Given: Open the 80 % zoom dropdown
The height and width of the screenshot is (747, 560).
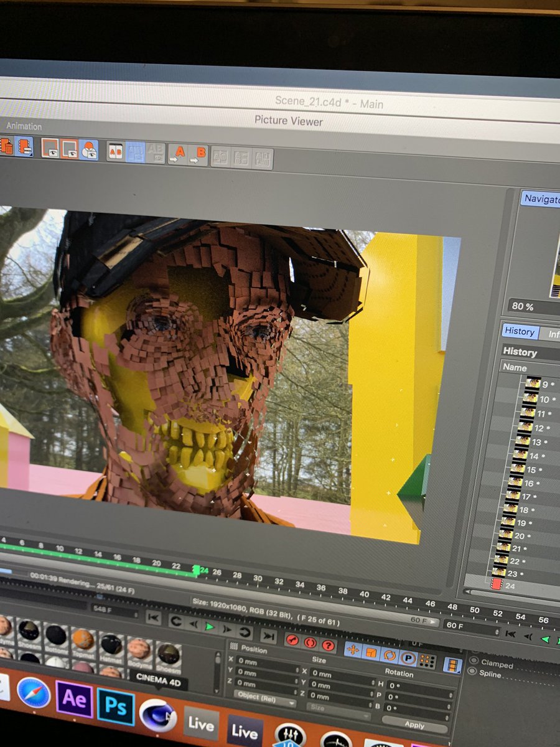Looking at the screenshot, I should coord(535,306).
